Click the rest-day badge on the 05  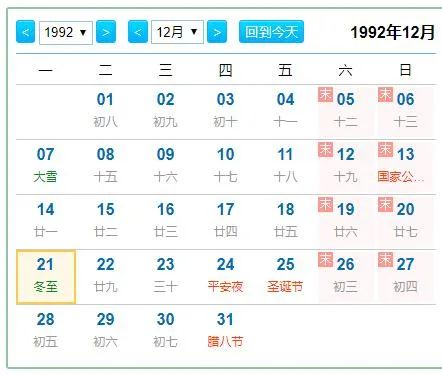pyautogui.click(x=325, y=94)
